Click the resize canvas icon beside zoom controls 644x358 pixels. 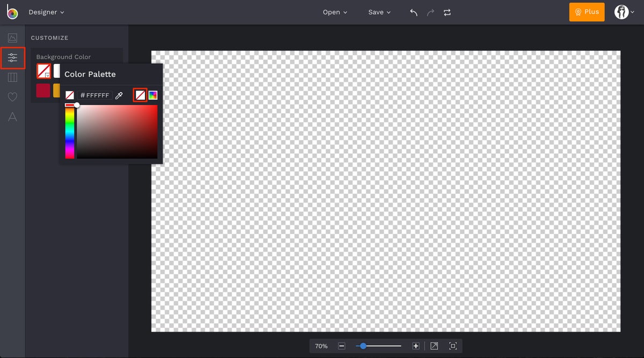[434, 346]
